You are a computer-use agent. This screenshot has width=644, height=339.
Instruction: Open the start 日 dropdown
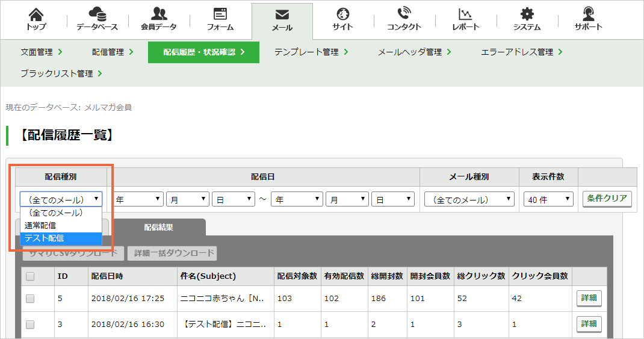coord(234,199)
